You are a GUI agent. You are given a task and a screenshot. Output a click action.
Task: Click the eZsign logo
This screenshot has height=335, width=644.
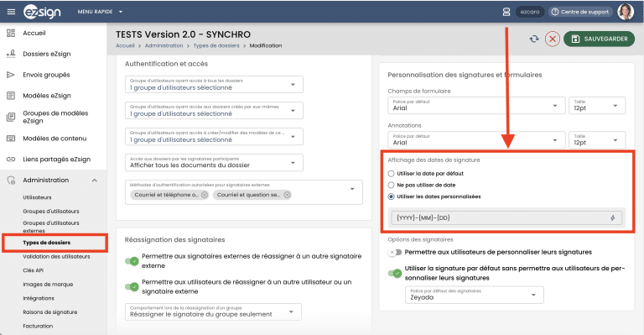[42, 12]
